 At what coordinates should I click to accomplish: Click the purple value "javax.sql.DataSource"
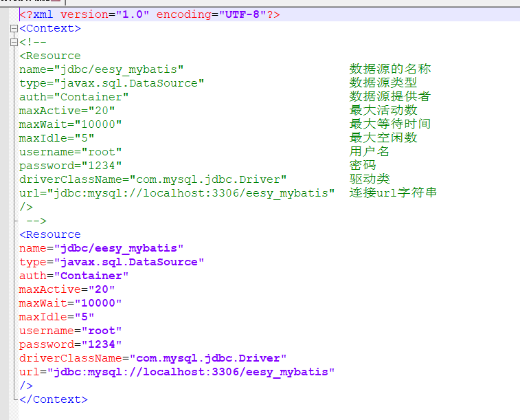(x=129, y=262)
